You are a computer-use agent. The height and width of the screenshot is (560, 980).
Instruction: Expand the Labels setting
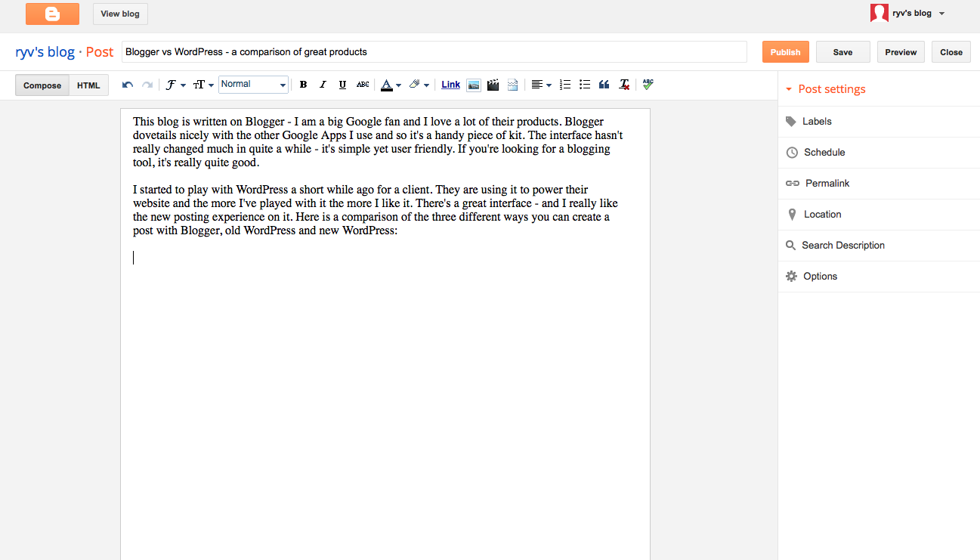point(879,121)
